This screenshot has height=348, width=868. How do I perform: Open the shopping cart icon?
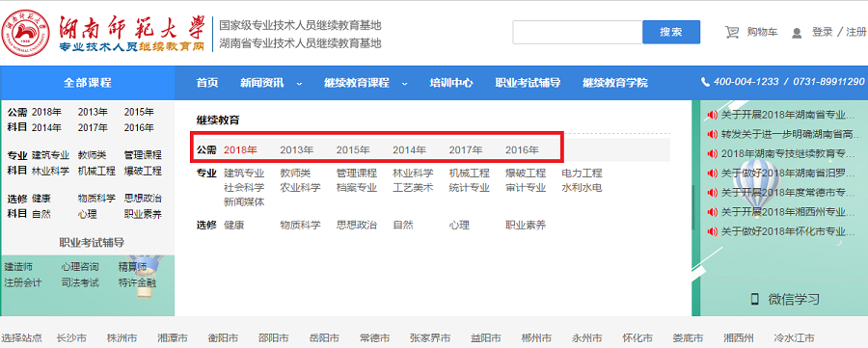(x=732, y=32)
